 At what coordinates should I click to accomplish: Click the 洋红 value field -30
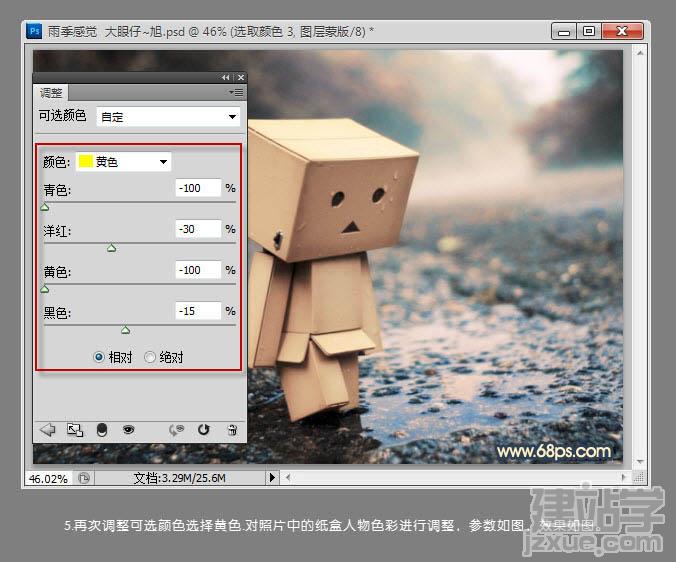coord(198,229)
